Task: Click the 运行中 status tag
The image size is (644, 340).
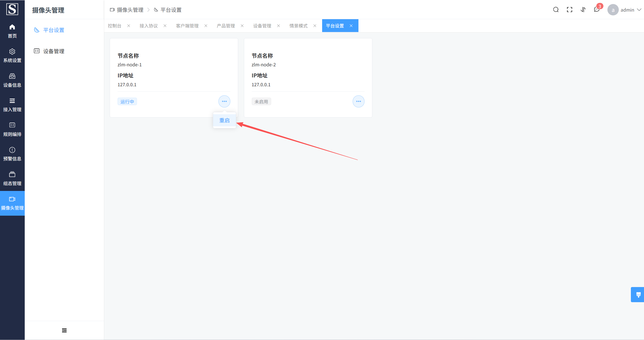Action: (x=127, y=102)
